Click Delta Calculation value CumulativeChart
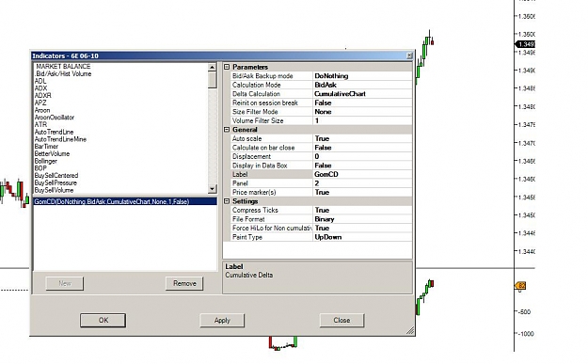The image size is (588, 364). pos(362,94)
